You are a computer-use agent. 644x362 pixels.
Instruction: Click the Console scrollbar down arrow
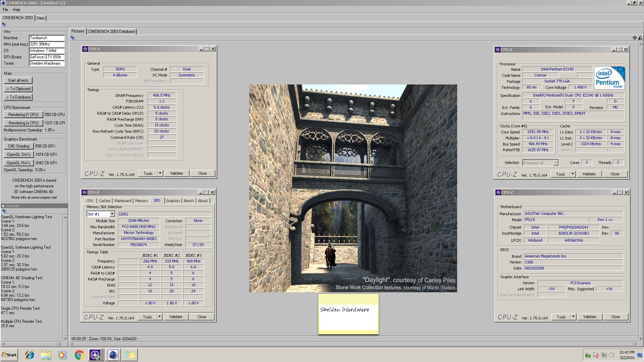(x=65, y=338)
